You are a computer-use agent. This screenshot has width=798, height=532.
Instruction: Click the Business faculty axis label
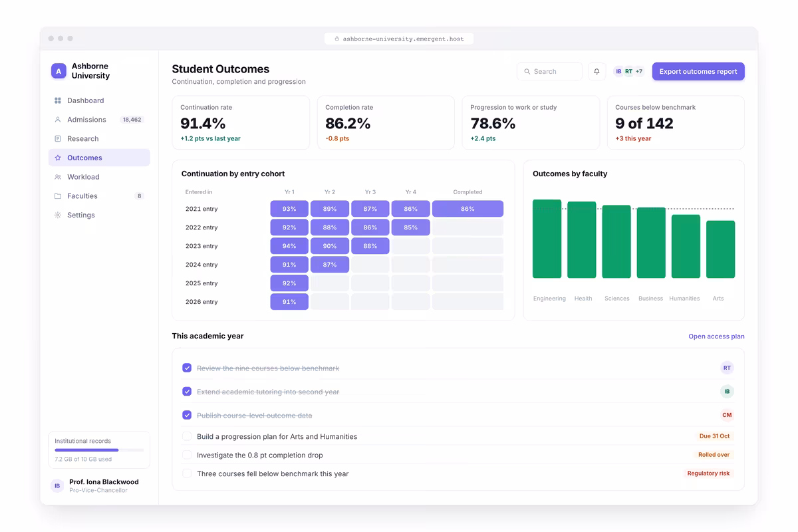pos(650,299)
